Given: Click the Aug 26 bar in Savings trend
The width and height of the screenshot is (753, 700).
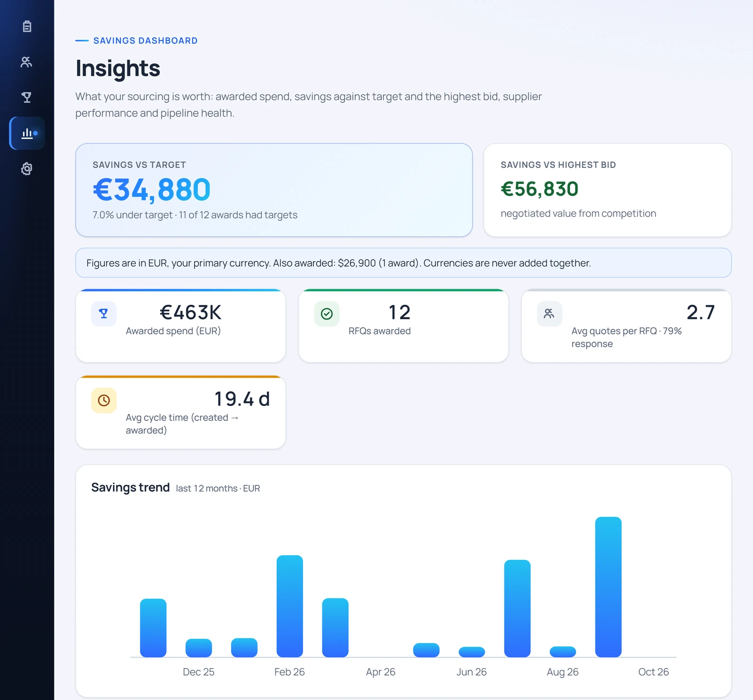Looking at the screenshot, I should pyautogui.click(x=563, y=652).
